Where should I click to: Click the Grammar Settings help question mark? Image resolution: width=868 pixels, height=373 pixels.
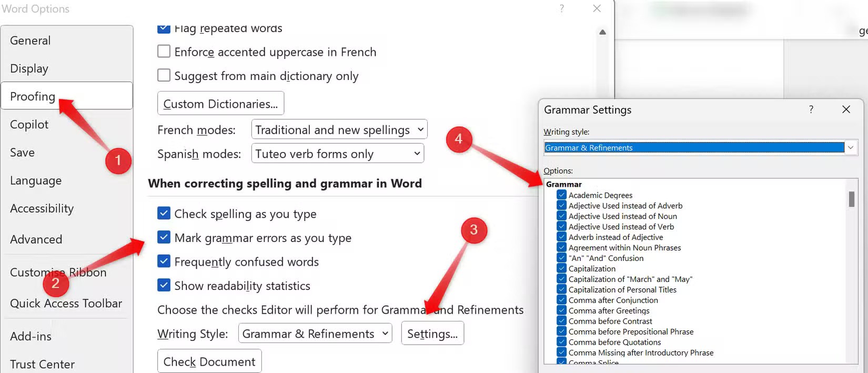(x=811, y=109)
